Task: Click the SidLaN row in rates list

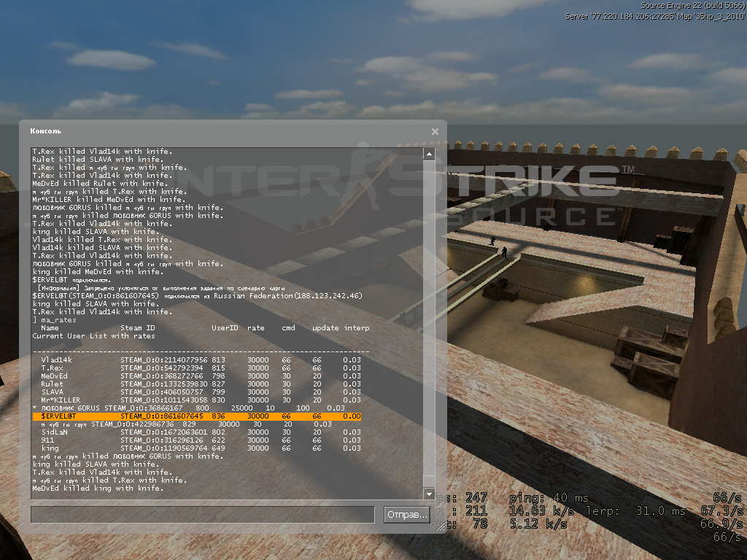Action: (x=201, y=432)
